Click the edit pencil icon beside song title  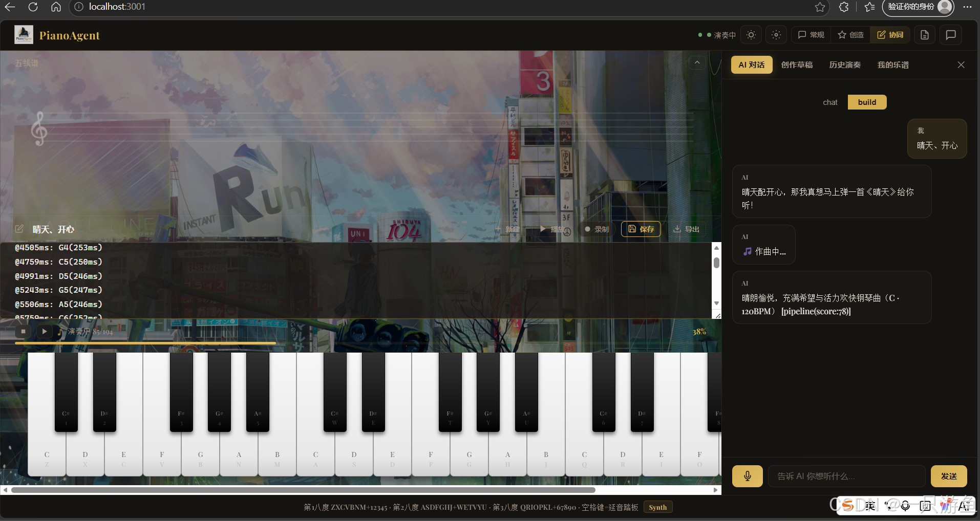(19, 229)
